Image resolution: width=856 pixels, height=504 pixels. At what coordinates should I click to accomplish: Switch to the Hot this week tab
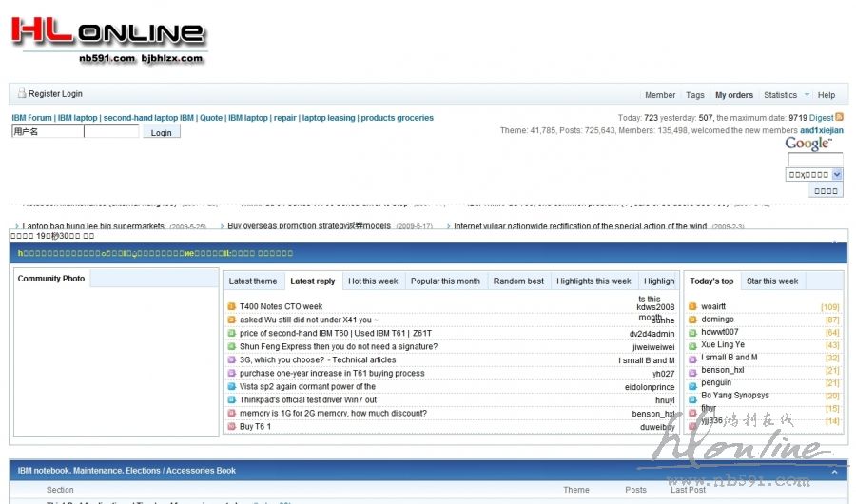tap(373, 281)
